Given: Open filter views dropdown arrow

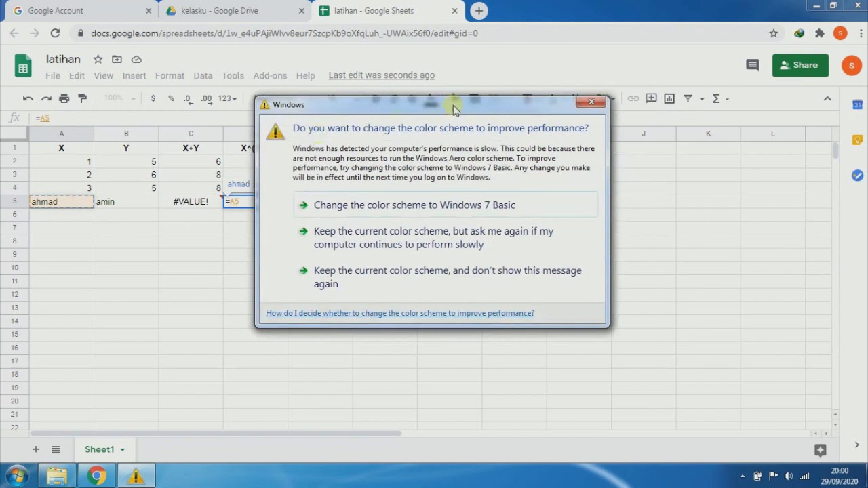Looking at the screenshot, I should 702,99.
